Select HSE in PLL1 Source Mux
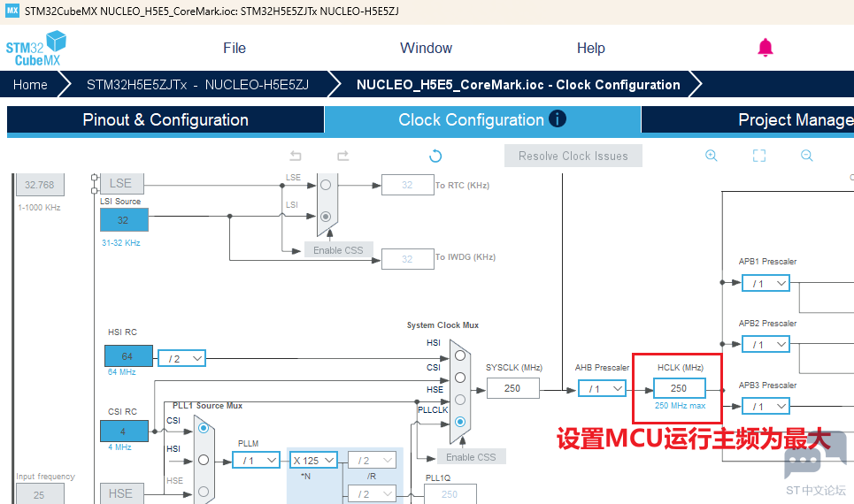This screenshot has width=854, height=504. tap(204, 492)
